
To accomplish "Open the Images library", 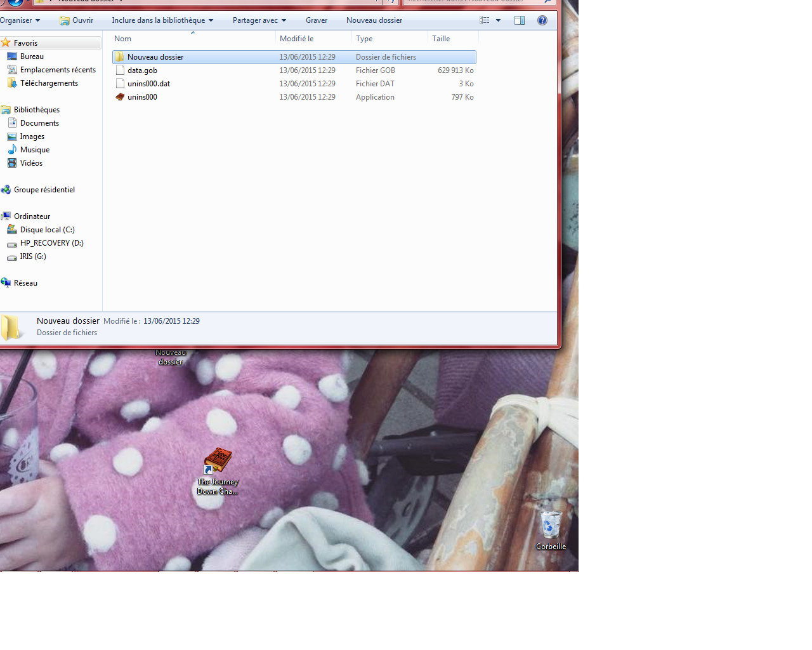I will (32, 136).
